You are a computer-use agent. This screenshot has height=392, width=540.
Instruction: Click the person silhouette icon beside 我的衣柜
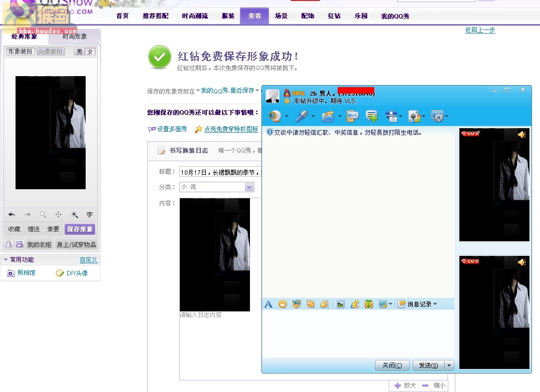pos(9,244)
